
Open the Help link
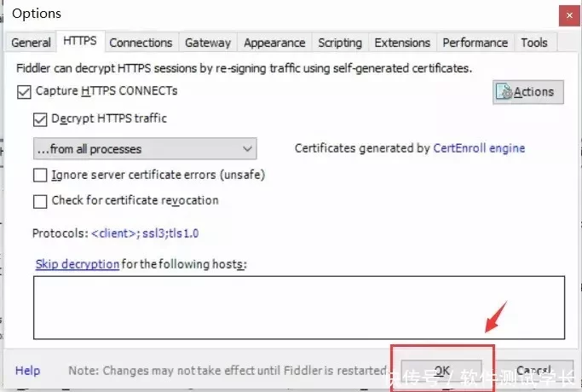[28, 371]
